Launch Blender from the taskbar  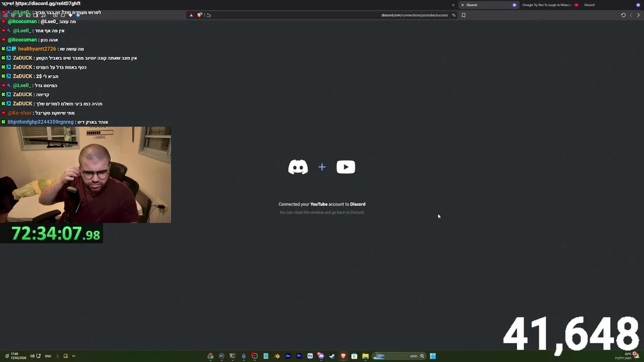277,356
